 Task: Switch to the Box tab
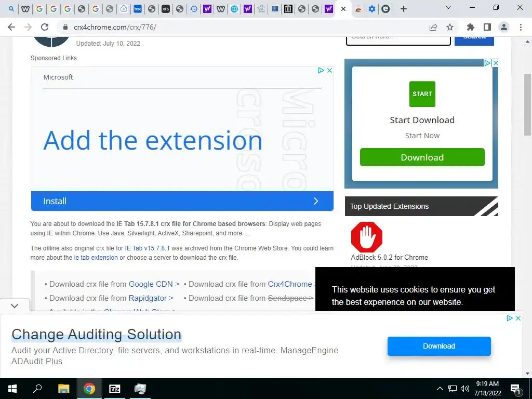click(137, 9)
